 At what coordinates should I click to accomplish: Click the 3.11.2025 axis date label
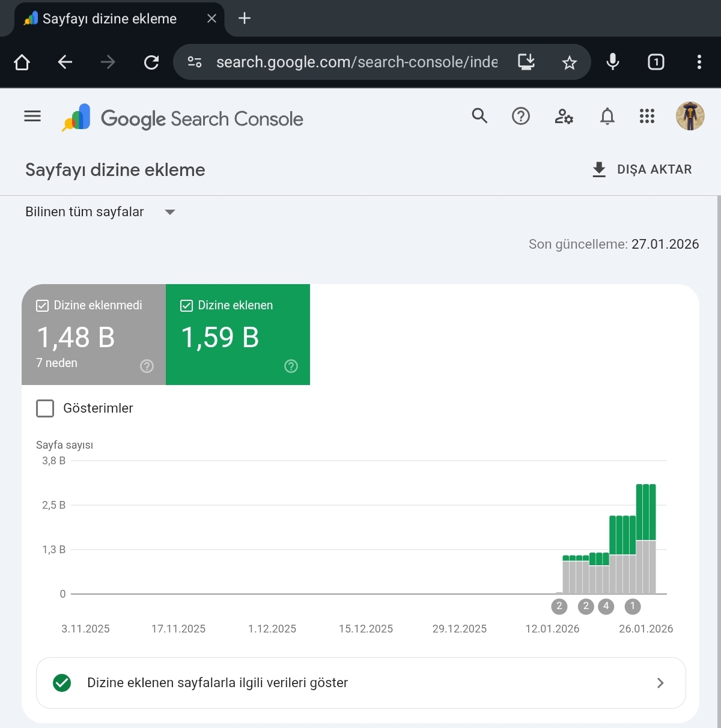click(85, 629)
